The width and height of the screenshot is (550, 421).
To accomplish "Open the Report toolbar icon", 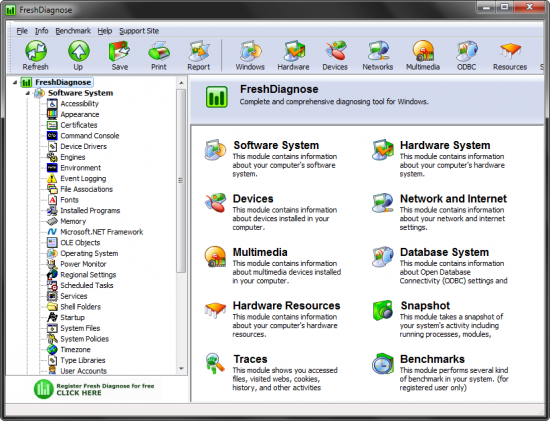I will pos(199,51).
